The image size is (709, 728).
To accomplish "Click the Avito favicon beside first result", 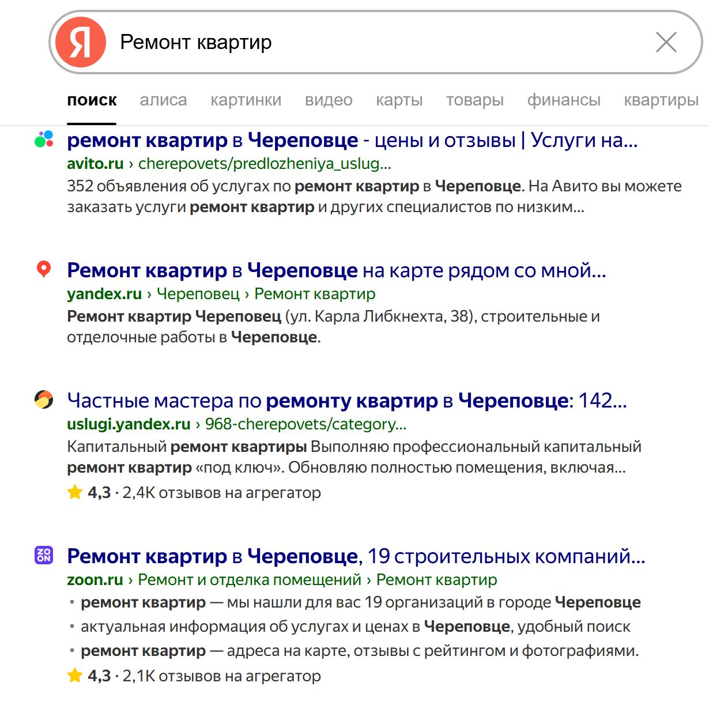I will (44, 139).
